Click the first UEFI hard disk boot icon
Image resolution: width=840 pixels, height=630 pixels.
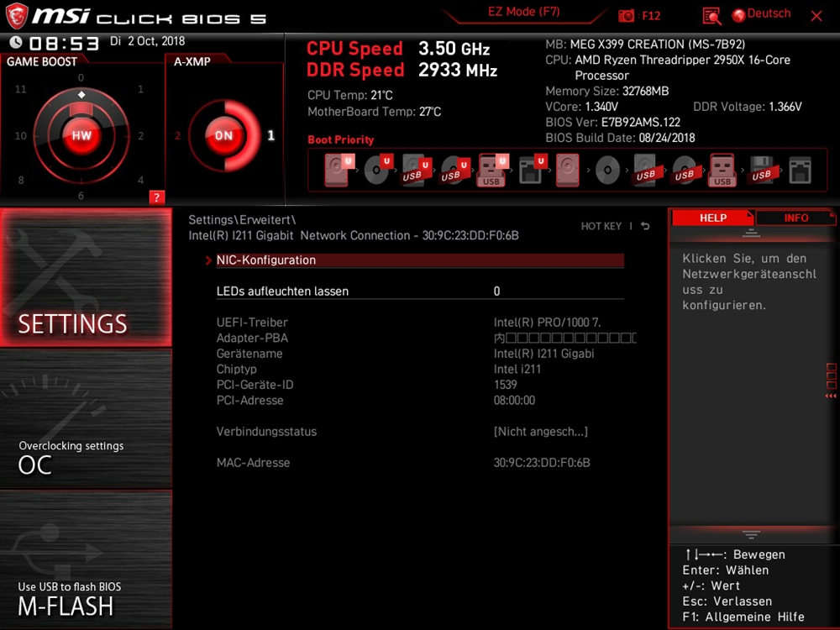coord(337,171)
